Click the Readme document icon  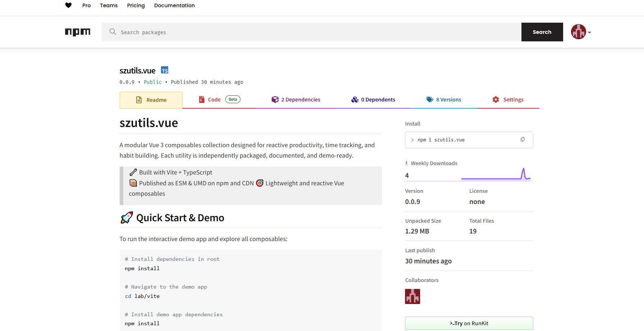(139, 100)
